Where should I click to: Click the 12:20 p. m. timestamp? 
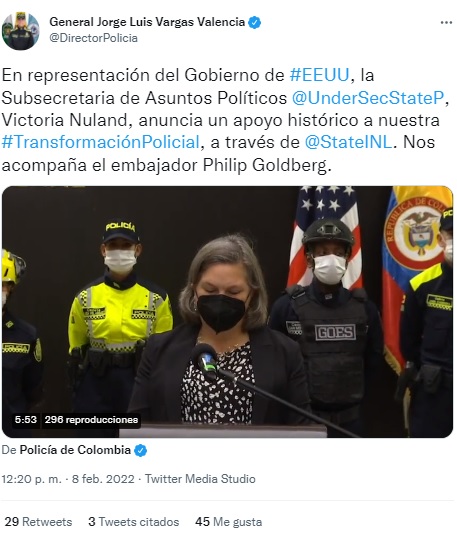pos(32,479)
